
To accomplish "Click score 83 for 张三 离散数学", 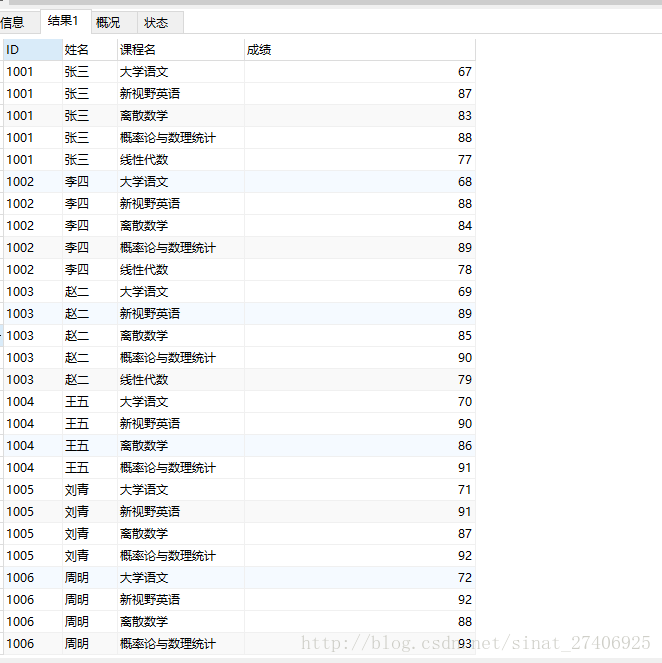I will click(360, 116).
